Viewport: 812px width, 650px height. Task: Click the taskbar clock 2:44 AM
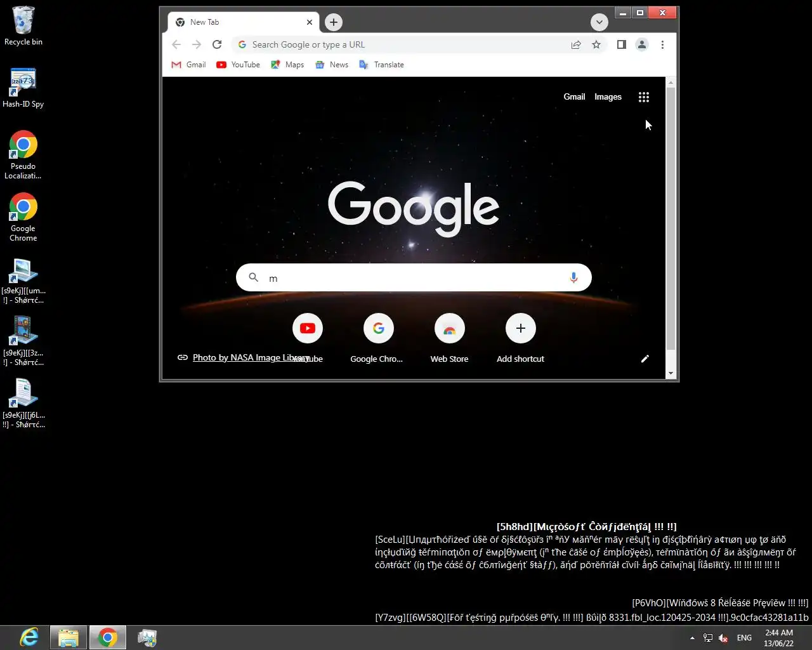tap(778, 638)
